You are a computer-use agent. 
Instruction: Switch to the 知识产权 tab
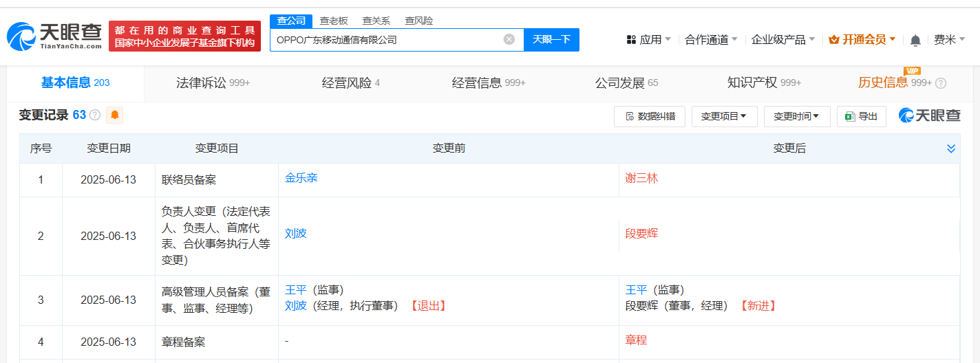pos(763,83)
